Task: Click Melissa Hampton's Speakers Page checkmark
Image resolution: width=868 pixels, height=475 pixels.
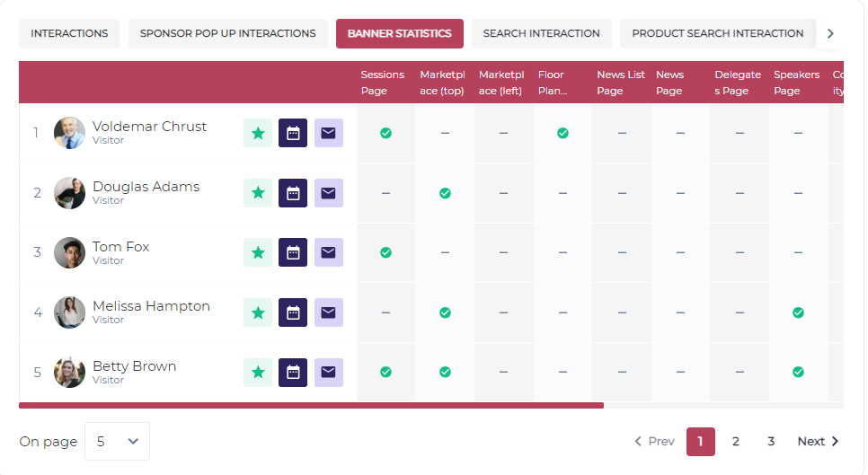Action: click(x=798, y=312)
